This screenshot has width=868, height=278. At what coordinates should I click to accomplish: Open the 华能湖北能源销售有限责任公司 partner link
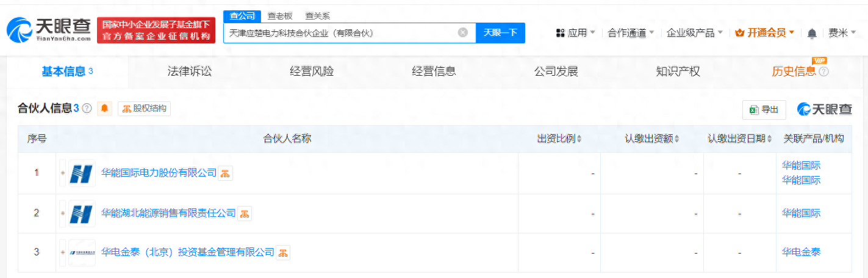coord(168,213)
